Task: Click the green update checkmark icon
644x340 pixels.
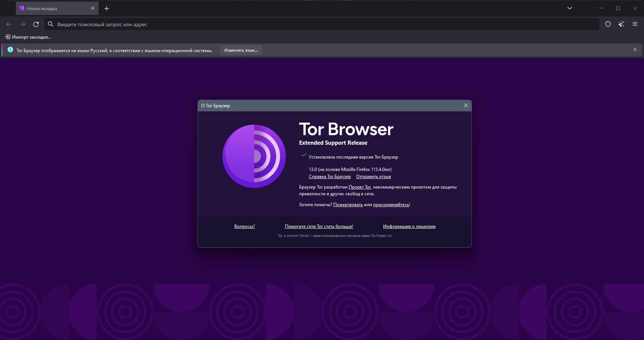Action: click(x=304, y=155)
